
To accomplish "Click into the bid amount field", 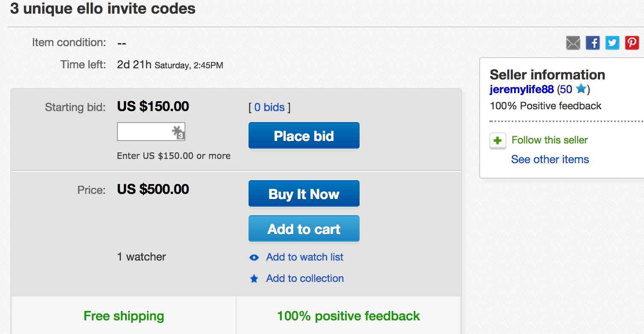I will 143,132.
